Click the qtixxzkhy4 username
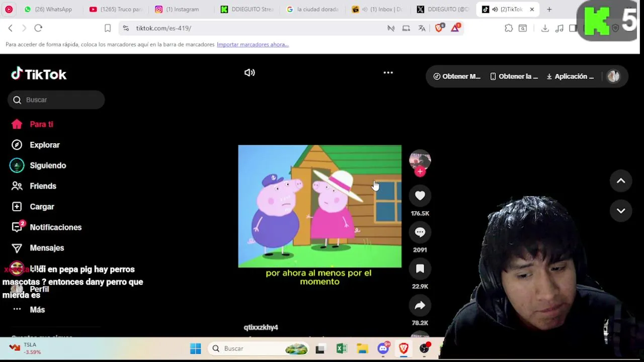The image size is (644, 362). tap(261, 327)
